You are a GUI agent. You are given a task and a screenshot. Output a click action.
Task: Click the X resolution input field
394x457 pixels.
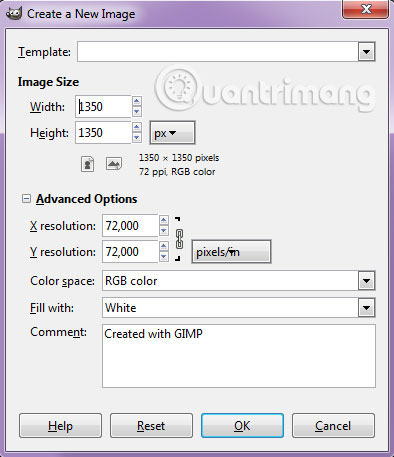(x=130, y=226)
